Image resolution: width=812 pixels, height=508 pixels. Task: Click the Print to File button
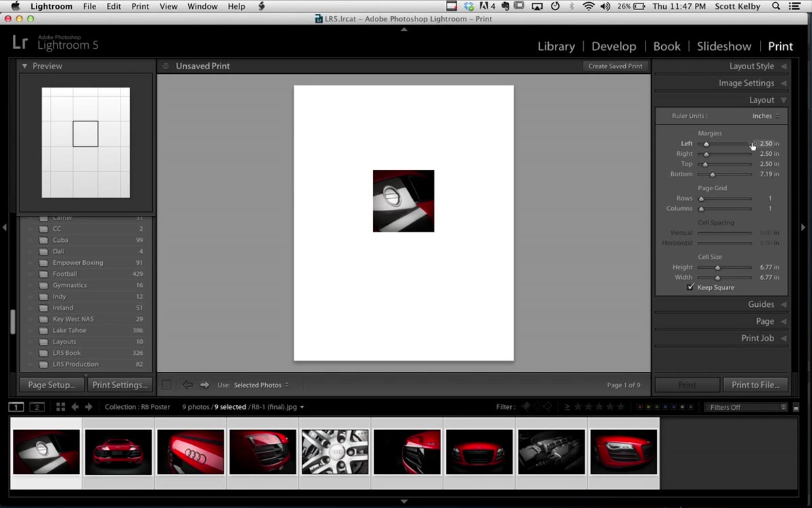(x=755, y=385)
